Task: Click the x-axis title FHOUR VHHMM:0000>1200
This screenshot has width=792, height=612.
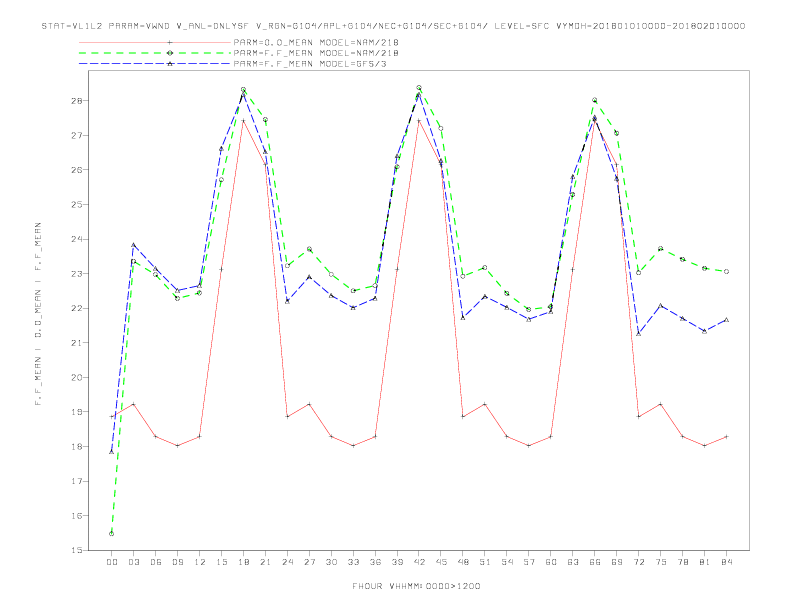Action: (x=416, y=586)
